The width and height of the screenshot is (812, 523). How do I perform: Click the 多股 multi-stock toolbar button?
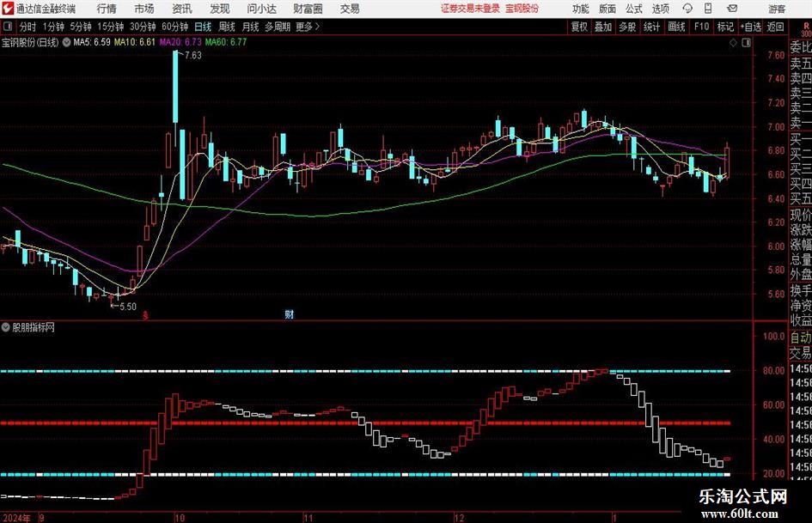coord(627,27)
